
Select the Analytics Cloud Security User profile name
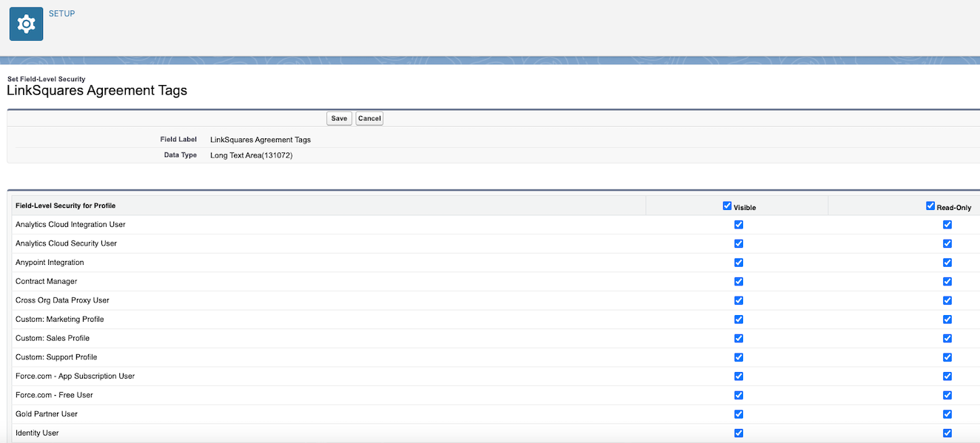(x=66, y=243)
